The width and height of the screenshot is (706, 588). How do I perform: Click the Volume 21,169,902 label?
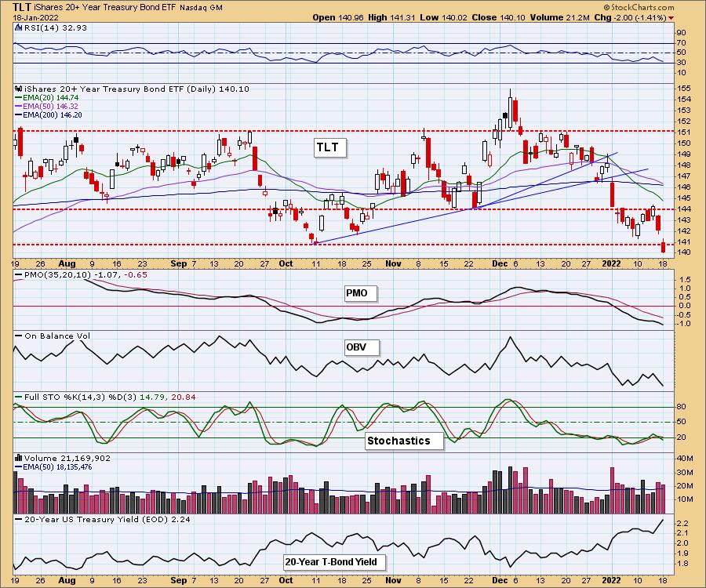(x=67, y=458)
